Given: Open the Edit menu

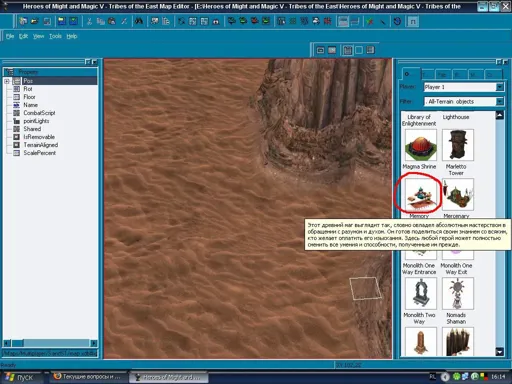Looking at the screenshot, I should 23,36.
